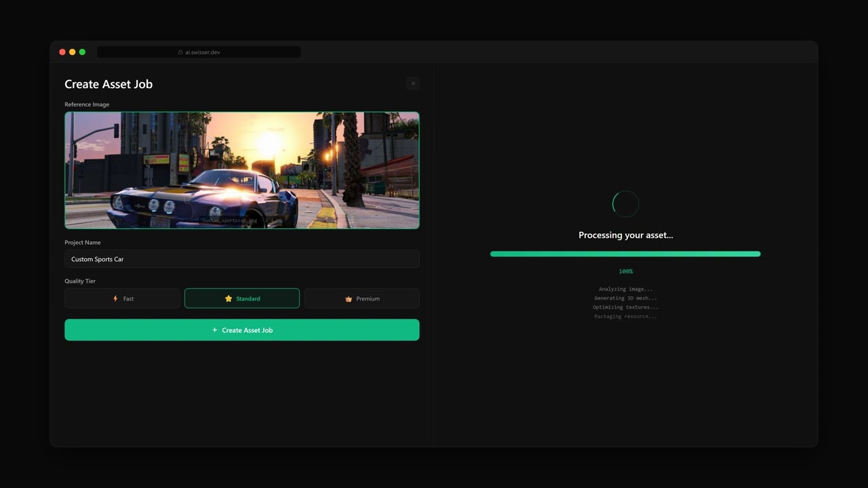Click the crown icon on Premium tier
Viewport: 868px width, 488px height.
pos(349,299)
